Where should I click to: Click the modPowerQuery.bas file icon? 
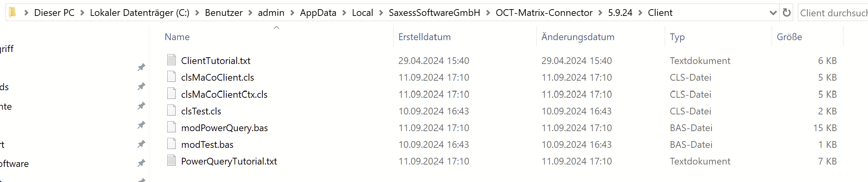click(171, 127)
